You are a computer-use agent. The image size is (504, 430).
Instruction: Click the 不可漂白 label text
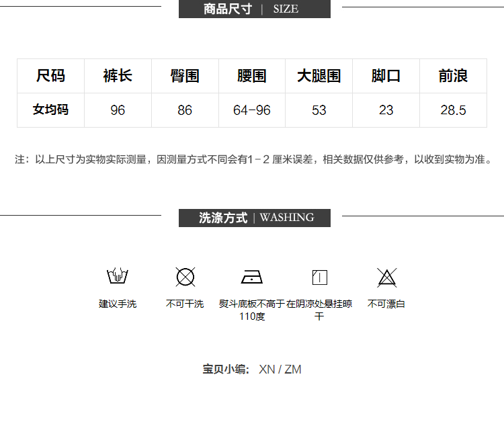[x=386, y=304]
